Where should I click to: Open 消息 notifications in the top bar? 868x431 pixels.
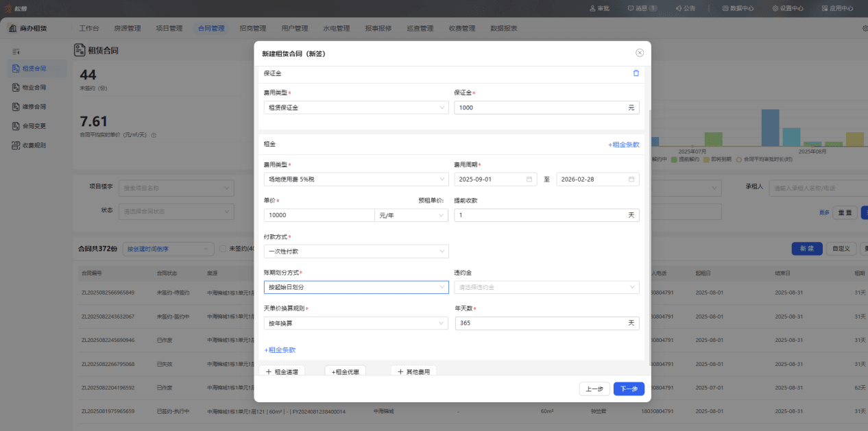click(x=642, y=8)
